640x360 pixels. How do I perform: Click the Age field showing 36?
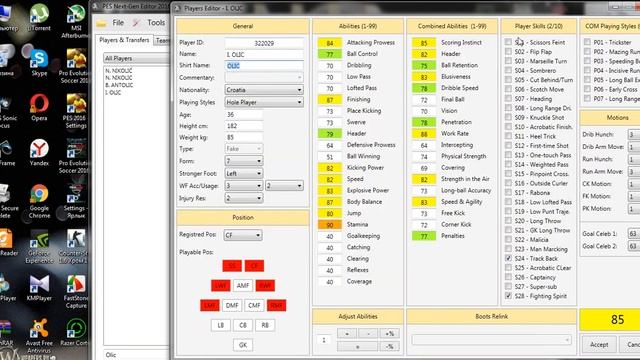click(243, 115)
